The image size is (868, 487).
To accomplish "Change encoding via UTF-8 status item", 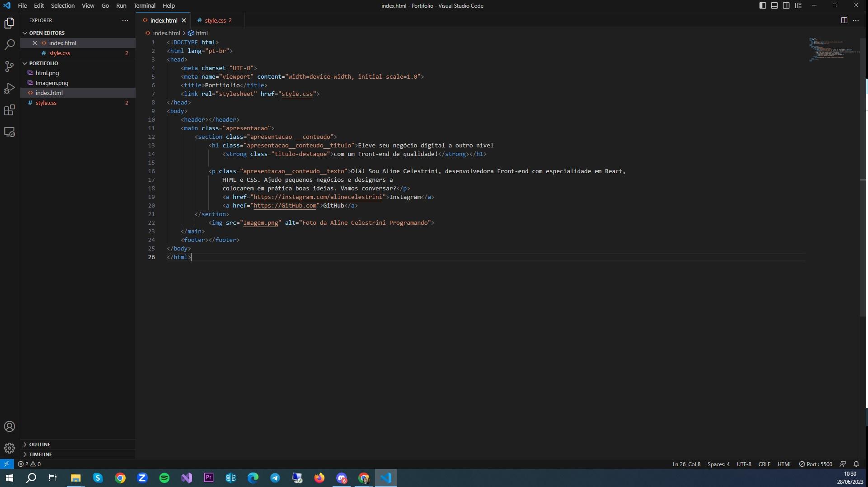I will click(744, 464).
